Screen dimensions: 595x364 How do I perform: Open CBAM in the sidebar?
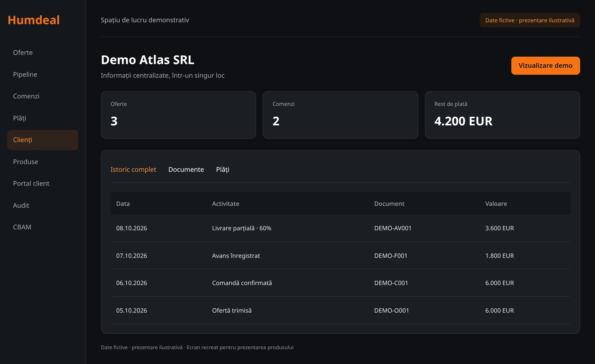(43, 227)
